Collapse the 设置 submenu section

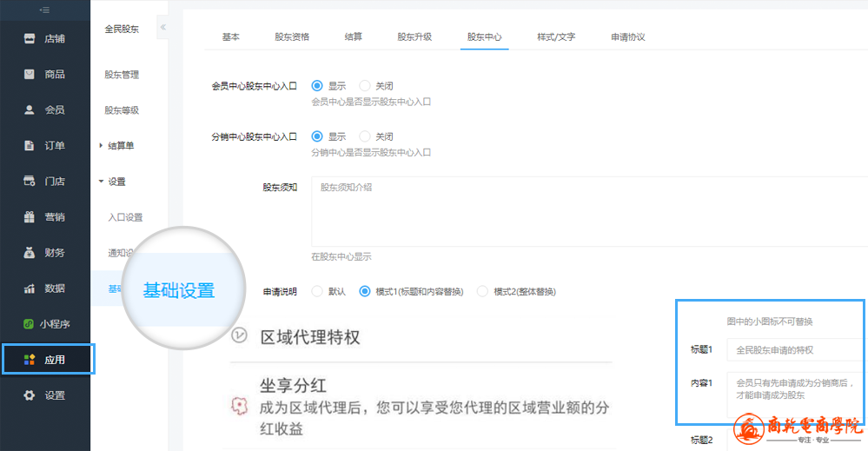pyautogui.click(x=116, y=182)
